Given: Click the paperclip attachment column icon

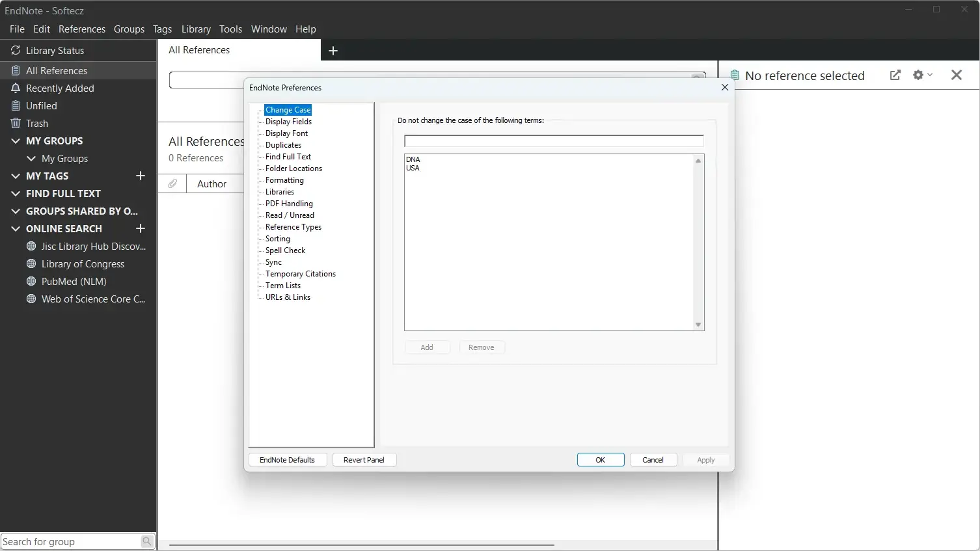Looking at the screenshot, I should [172, 183].
